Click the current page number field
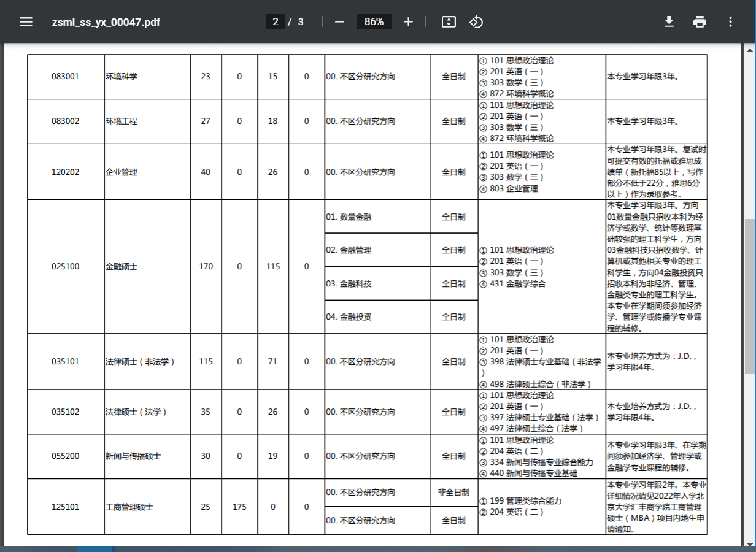Viewport: 756px width, 552px height. 275,22
